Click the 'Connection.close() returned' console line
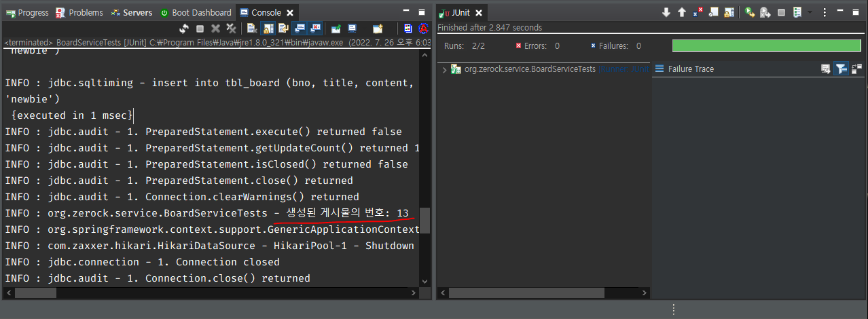Image resolution: width=868 pixels, height=319 pixels. click(x=157, y=278)
